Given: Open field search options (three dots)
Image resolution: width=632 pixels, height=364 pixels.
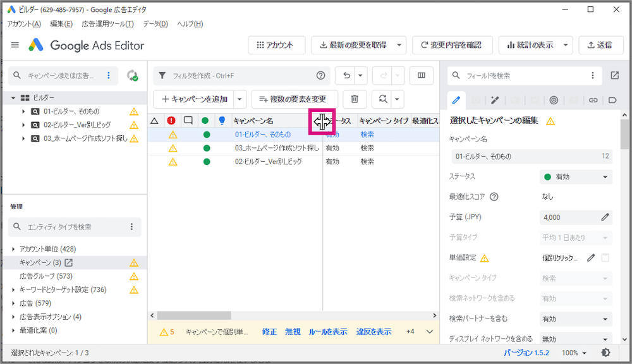Looking at the screenshot, I should 593,75.
